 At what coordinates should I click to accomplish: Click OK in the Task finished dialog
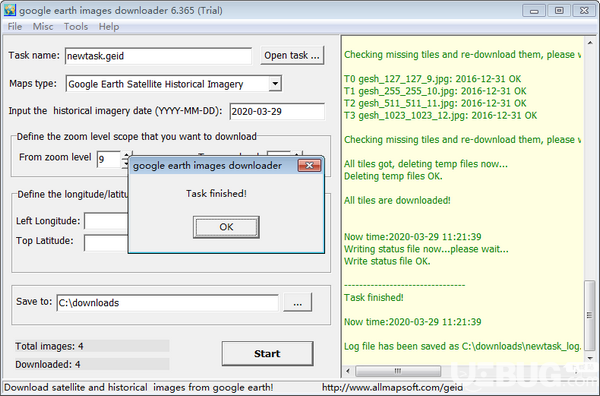tap(226, 227)
